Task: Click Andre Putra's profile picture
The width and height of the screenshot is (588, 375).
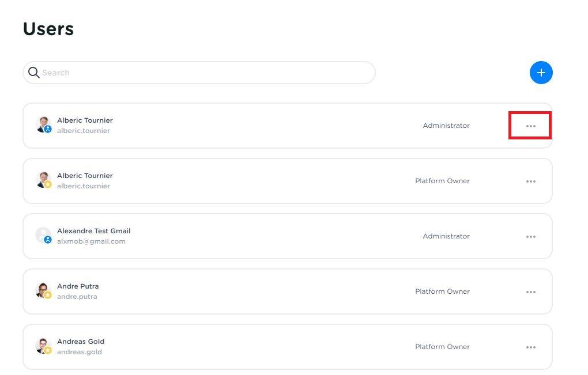Action: [x=43, y=291]
